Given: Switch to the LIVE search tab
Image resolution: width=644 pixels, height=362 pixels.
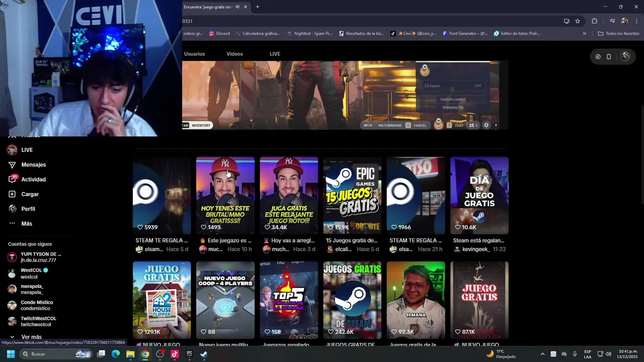Looking at the screenshot, I should pos(275,54).
